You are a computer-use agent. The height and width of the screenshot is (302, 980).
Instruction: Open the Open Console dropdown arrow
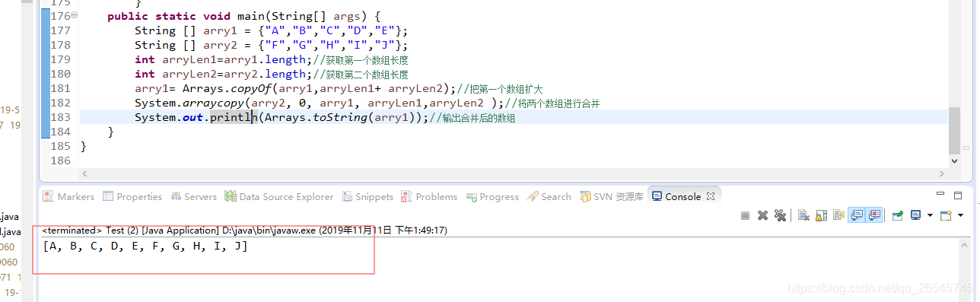pyautogui.click(x=960, y=215)
